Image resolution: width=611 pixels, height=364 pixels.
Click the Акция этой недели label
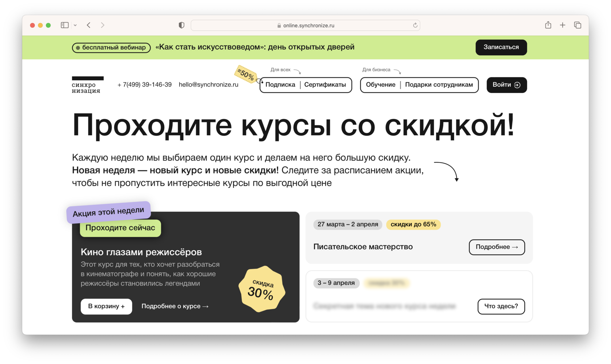[x=108, y=212]
